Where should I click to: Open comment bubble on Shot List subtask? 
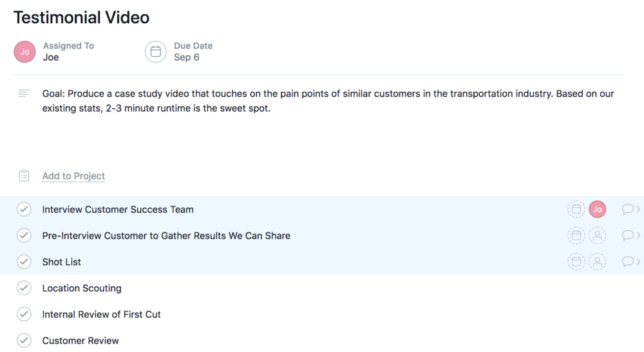(x=627, y=262)
